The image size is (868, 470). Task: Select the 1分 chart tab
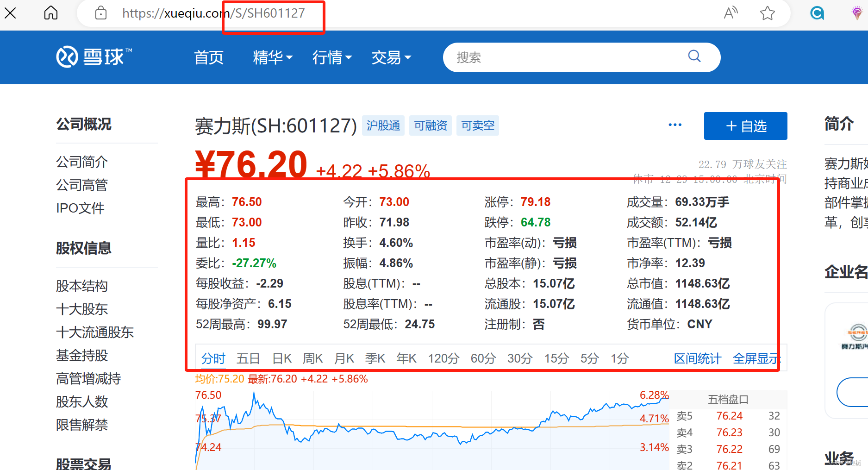[x=619, y=358]
